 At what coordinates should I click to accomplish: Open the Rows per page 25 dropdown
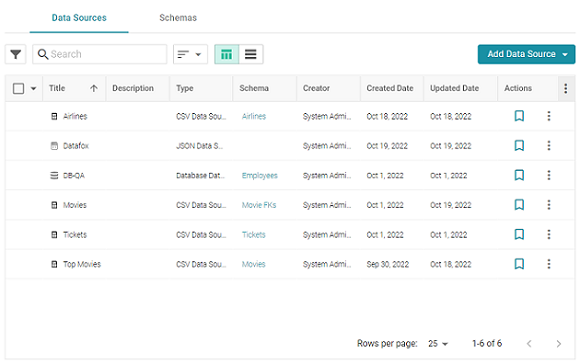coord(438,344)
